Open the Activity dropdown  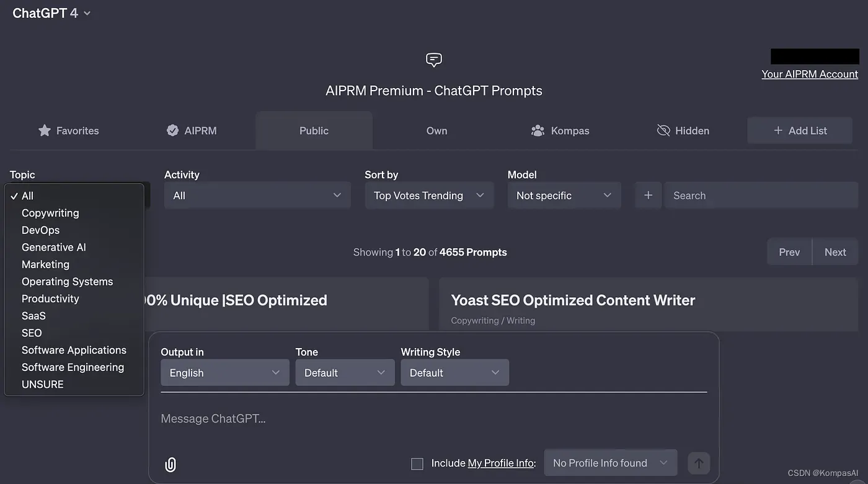click(257, 195)
